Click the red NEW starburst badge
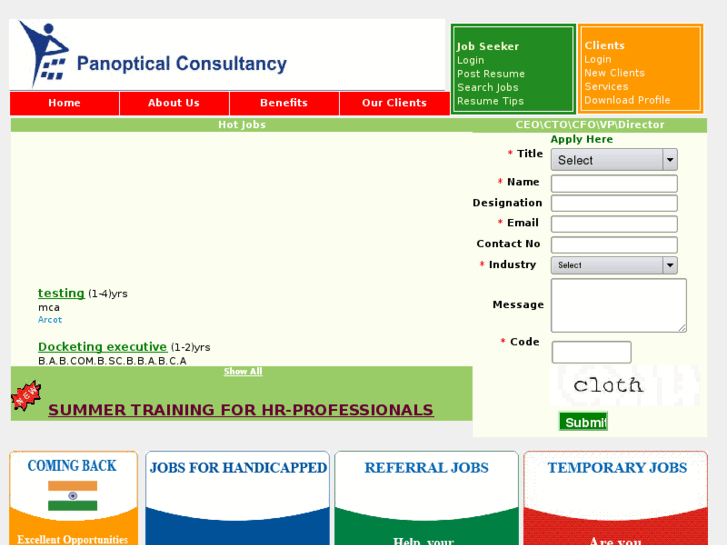 pyautogui.click(x=26, y=396)
